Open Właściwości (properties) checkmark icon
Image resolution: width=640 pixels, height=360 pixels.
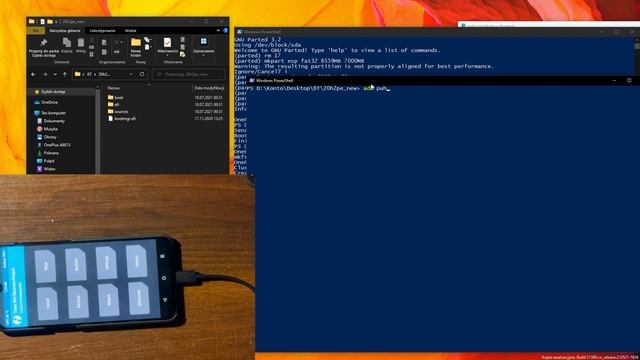(x=167, y=42)
